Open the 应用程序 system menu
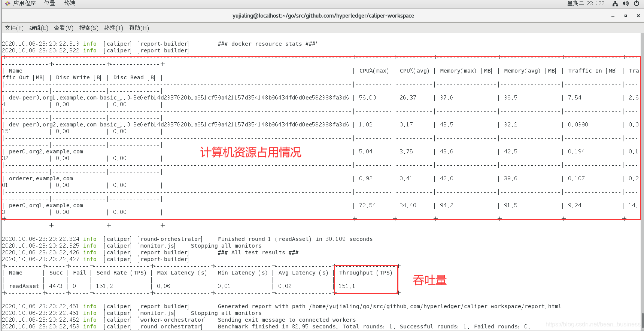 [25, 3]
